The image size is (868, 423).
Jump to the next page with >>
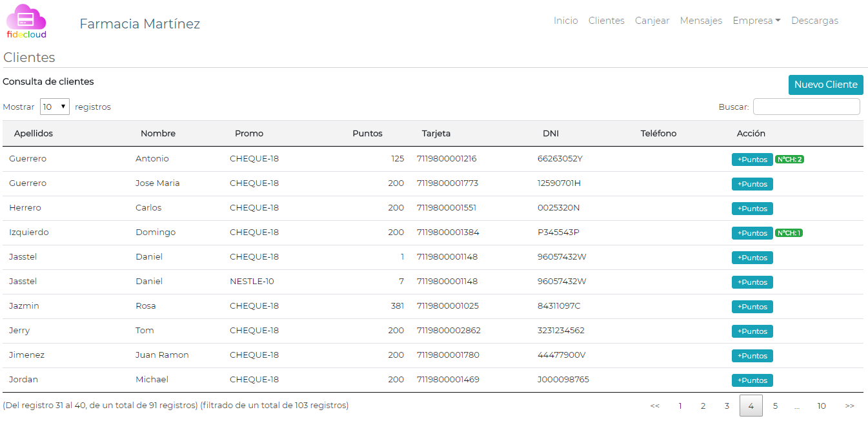click(849, 406)
